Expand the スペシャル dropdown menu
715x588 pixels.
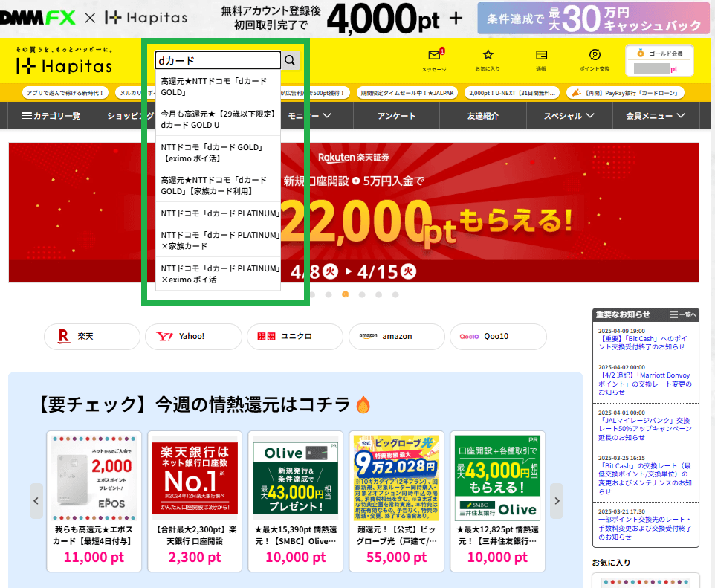point(569,116)
